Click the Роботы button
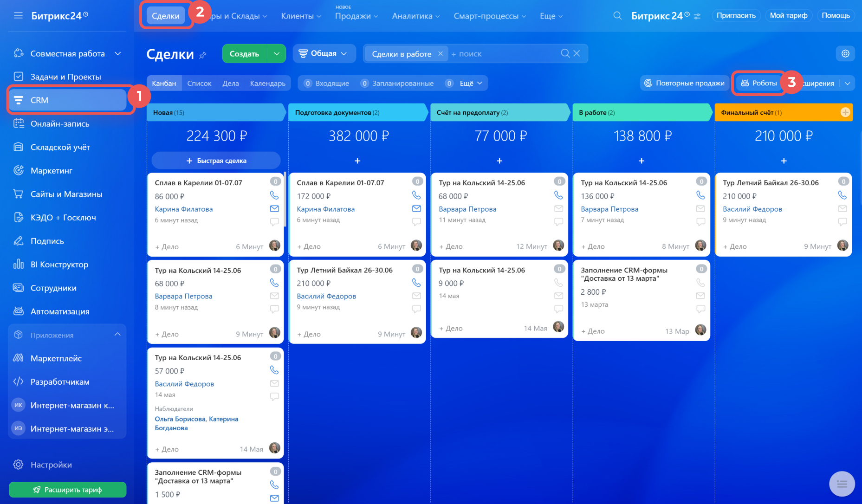This screenshot has width=862, height=504. [759, 83]
